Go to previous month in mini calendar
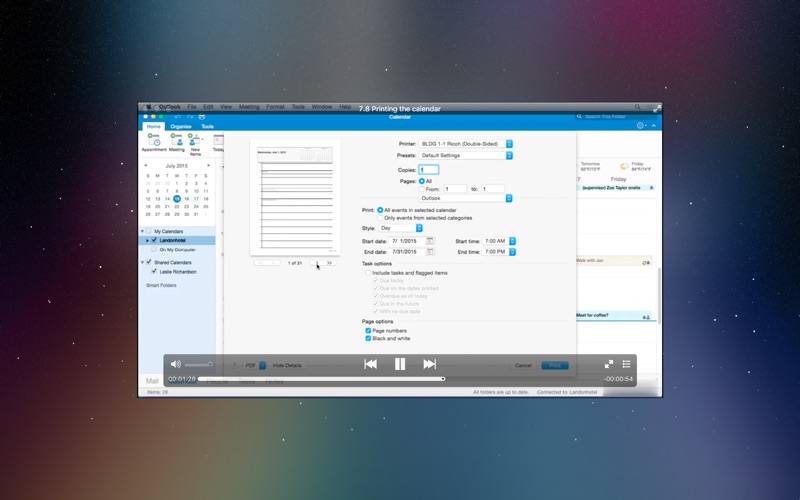Image resolution: width=800 pixels, height=500 pixels. pos(145,165)
